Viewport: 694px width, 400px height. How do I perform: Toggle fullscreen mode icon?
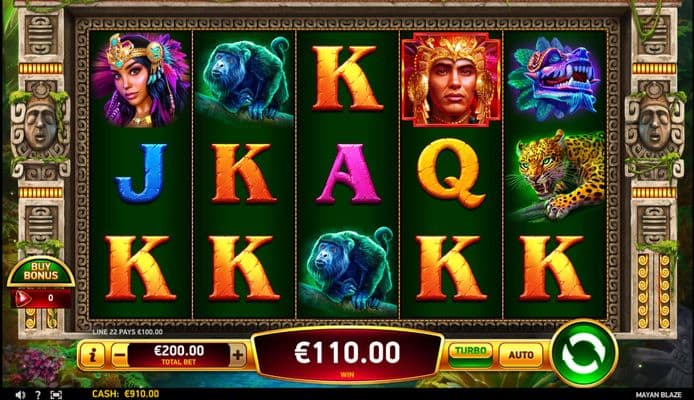point(56,394)
